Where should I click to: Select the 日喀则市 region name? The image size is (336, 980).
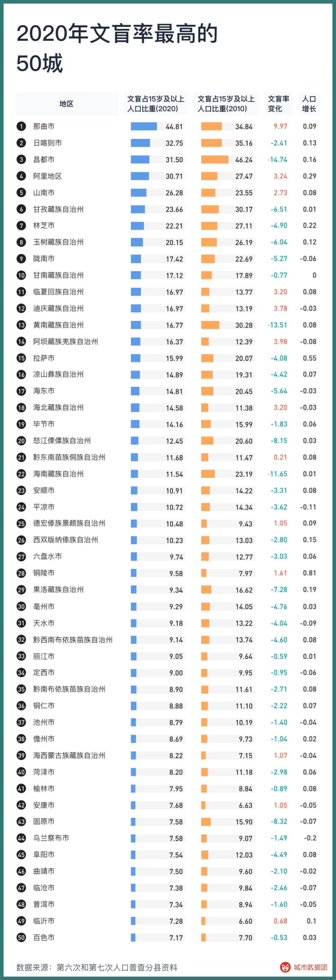[x=48, y=143]
